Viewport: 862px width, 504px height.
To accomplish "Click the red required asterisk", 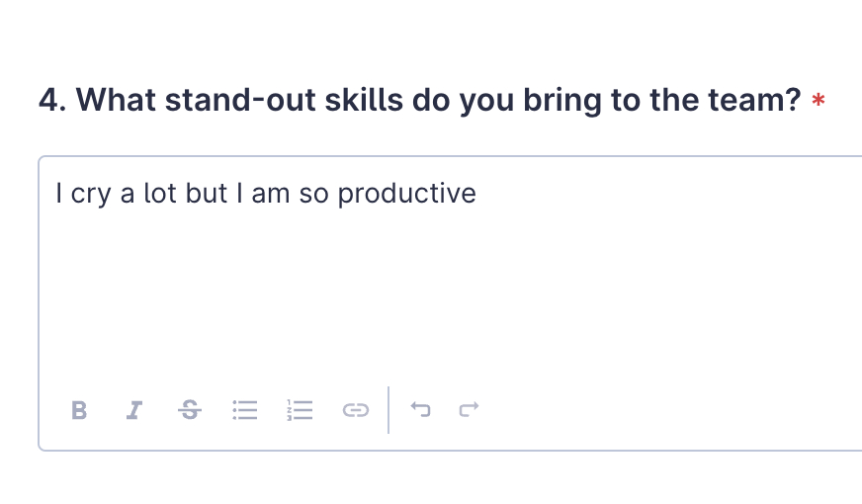I will pyautogui.click(x=818, y=102).
